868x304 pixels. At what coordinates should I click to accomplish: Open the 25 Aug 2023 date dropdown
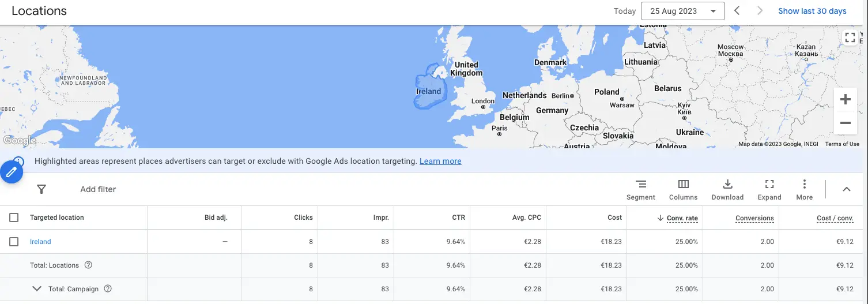click(x=682, y=11)
